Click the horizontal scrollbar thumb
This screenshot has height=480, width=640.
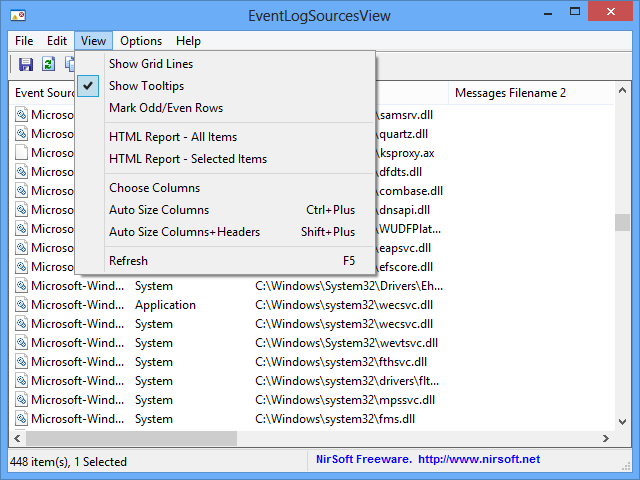pos(131,439)
